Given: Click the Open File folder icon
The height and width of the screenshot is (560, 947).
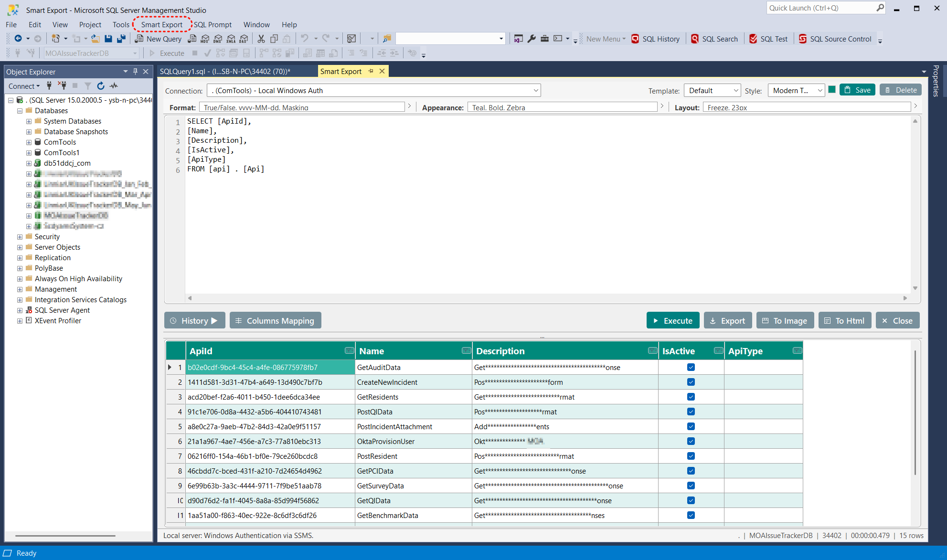Looking at the screenshot, I should (96, 39).
